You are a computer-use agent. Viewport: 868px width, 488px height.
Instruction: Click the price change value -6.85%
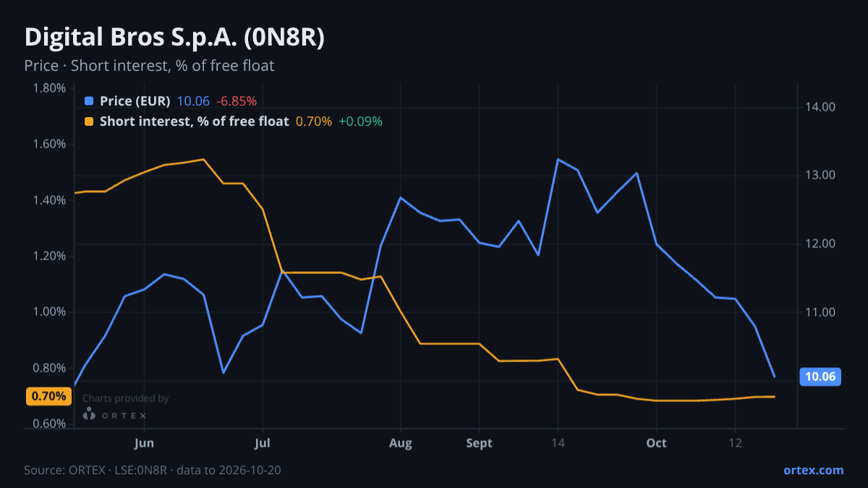tap(237, 101)
